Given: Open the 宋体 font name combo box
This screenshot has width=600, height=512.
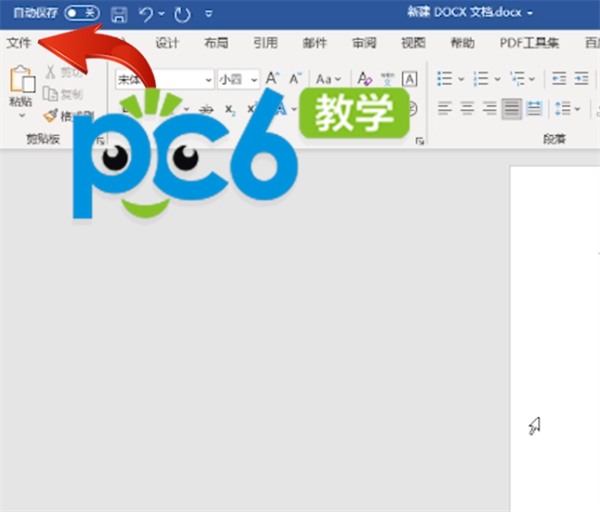Looking at the screenshot, I should click(x=165, y=79).
